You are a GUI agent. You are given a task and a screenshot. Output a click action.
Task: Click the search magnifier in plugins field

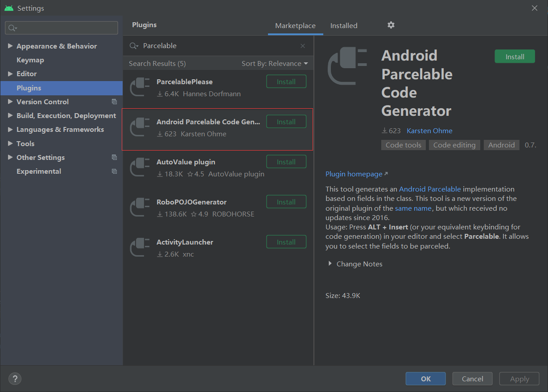pyautogui.click(x=133, y=46)
